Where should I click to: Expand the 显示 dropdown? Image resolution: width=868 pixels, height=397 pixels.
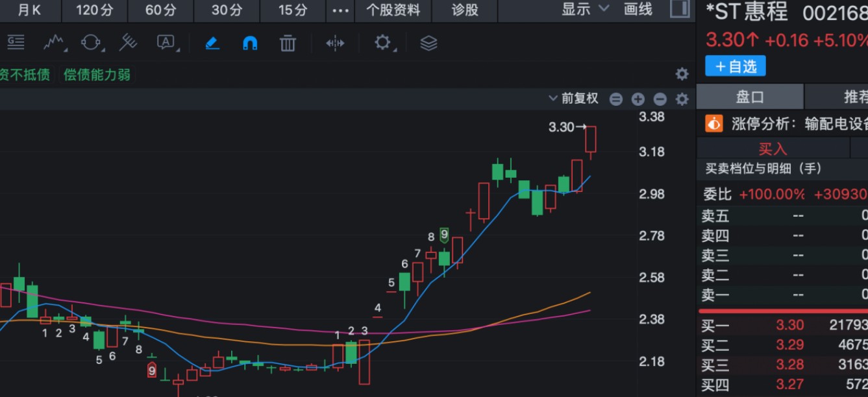tap(585, 9)
